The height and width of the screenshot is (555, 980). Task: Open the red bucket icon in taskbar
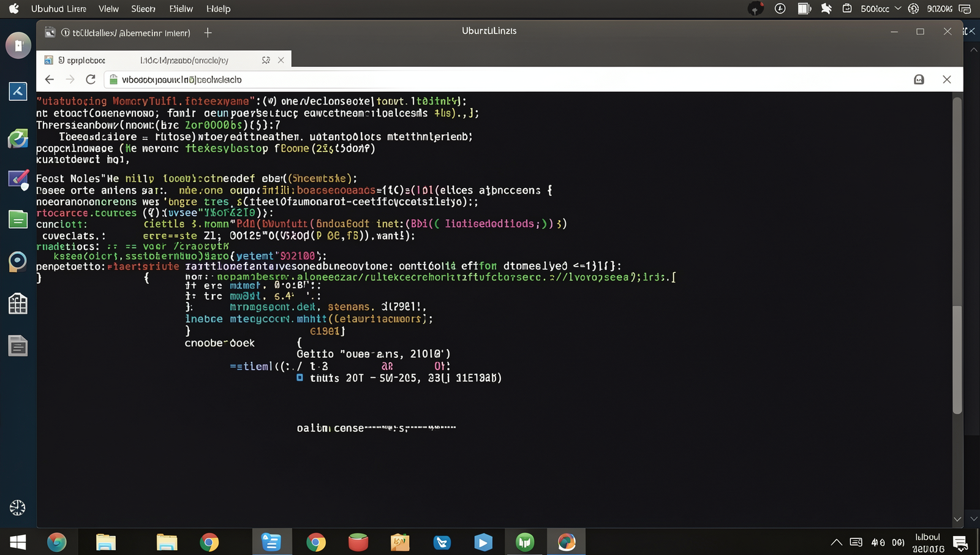(x=358, y=542)
